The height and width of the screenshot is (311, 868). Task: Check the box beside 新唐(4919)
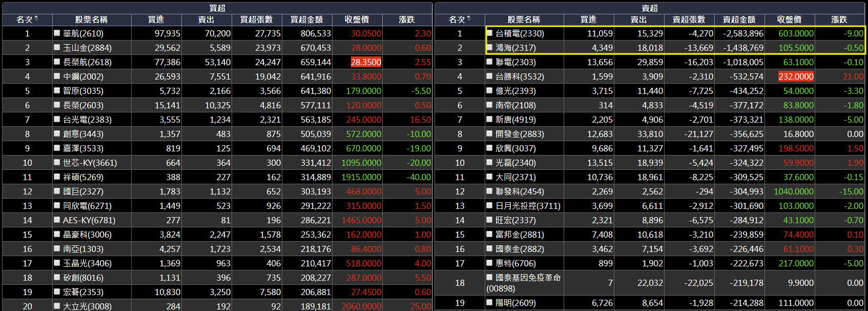click(489, 119)
